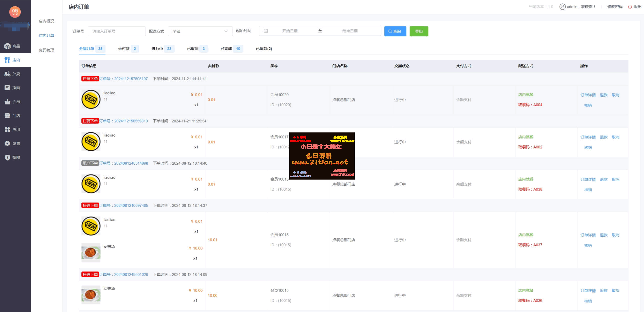Screen dimensions: 644x312
Task: Switch to the 已退款(2) tab
Action: (264, 49)
